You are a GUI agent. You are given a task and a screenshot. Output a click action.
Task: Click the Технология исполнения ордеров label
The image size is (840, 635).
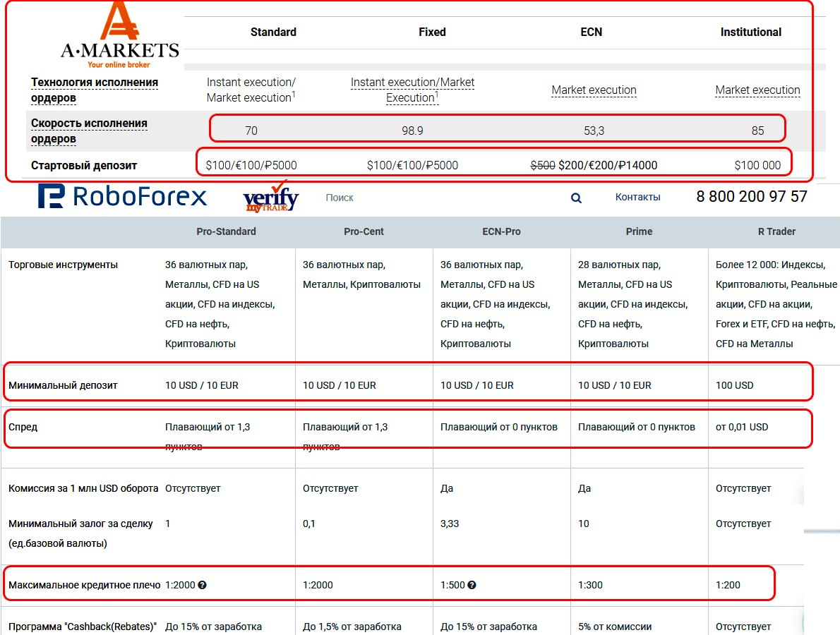(x=95, y=90)
